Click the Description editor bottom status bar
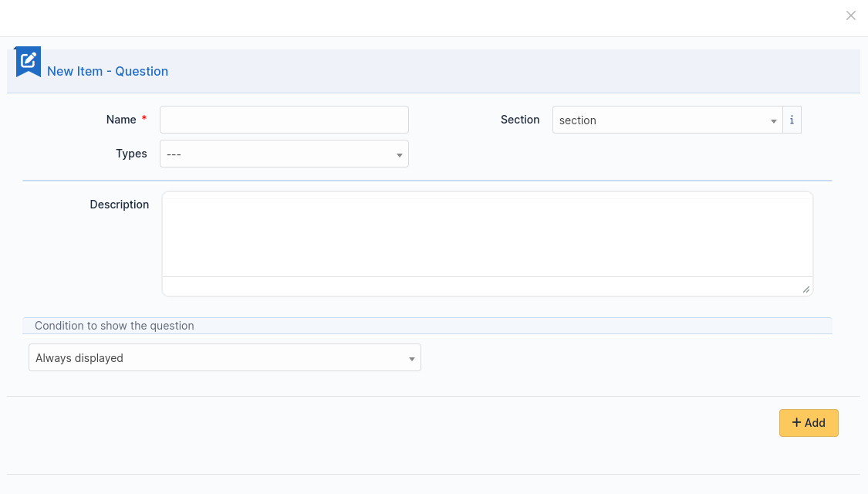 [x=478, y=286]
